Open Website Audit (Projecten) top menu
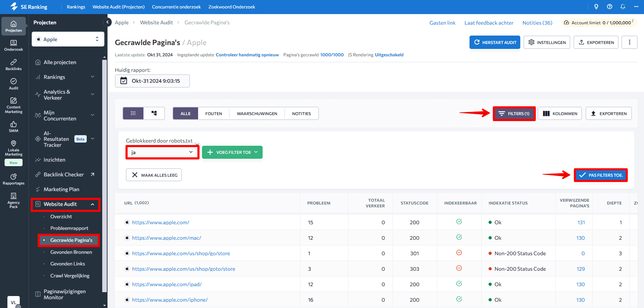This screenshot has width=644, height=308. (118, 7)
